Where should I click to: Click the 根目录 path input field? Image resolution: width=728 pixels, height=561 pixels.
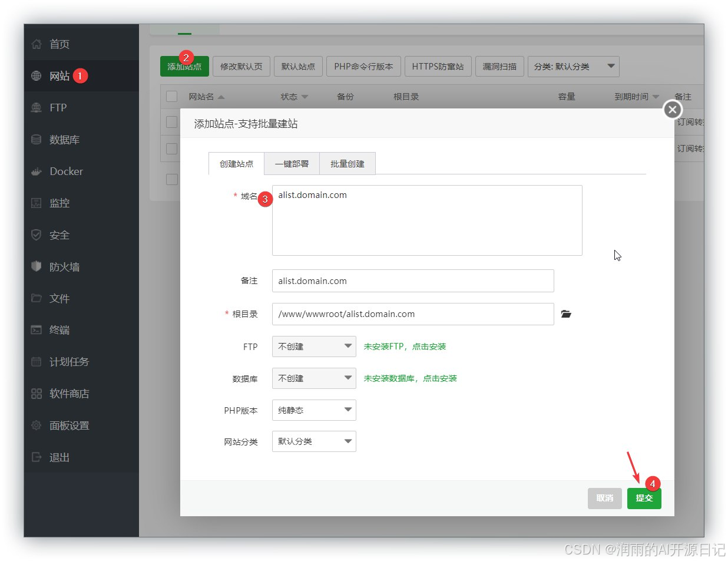[413, 314]
